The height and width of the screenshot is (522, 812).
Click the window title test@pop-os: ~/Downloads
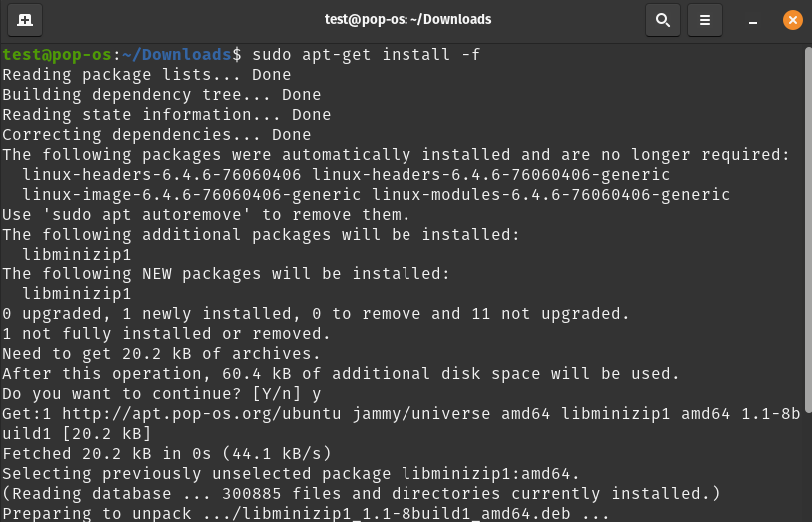[x=407, y=20]
